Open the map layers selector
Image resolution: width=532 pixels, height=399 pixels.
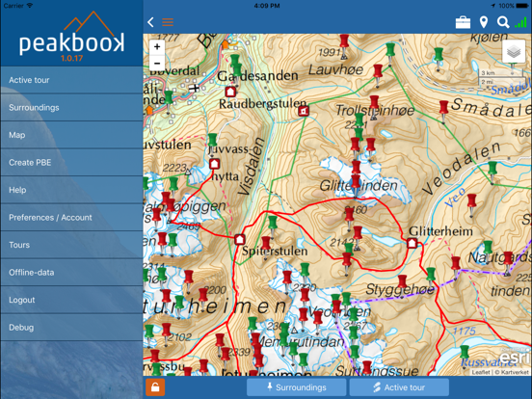(x=514, y=52)
